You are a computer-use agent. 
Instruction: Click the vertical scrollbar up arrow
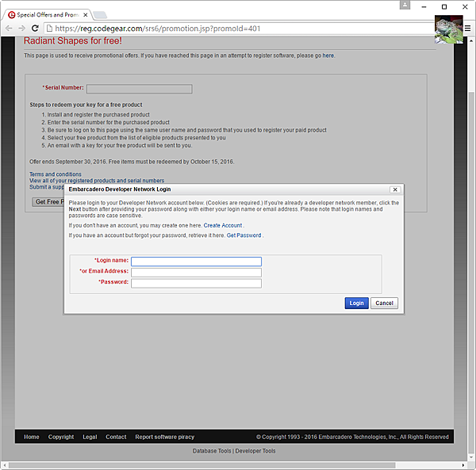471,40
